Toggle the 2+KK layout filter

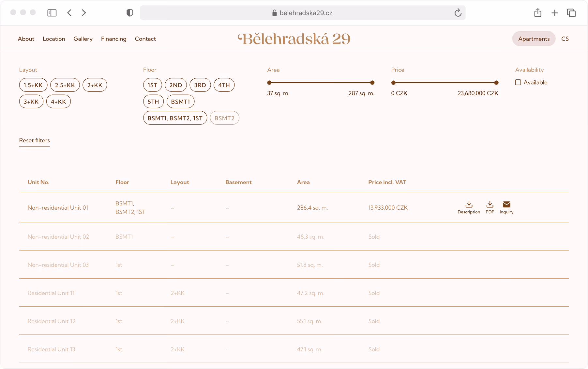pyautogui.click(x=95, y=85)
